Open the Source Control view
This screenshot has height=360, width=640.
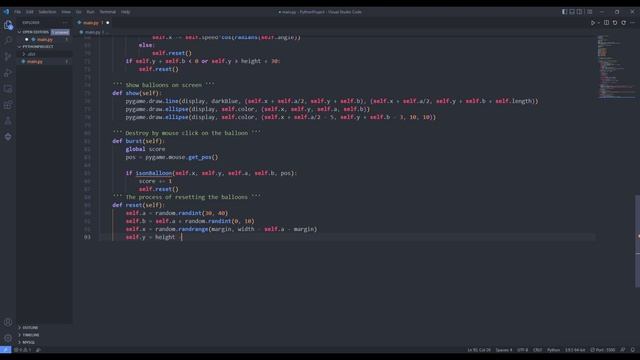tap(8, 57)
